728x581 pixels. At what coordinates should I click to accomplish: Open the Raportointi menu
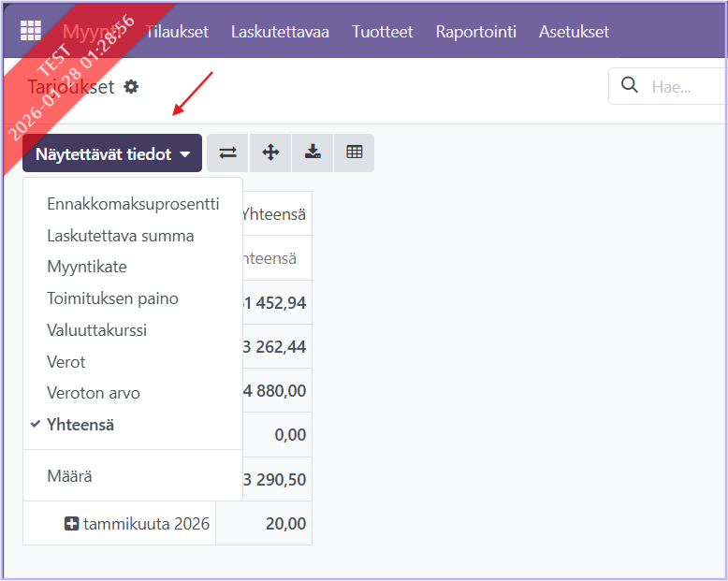[x=475, y=32]
